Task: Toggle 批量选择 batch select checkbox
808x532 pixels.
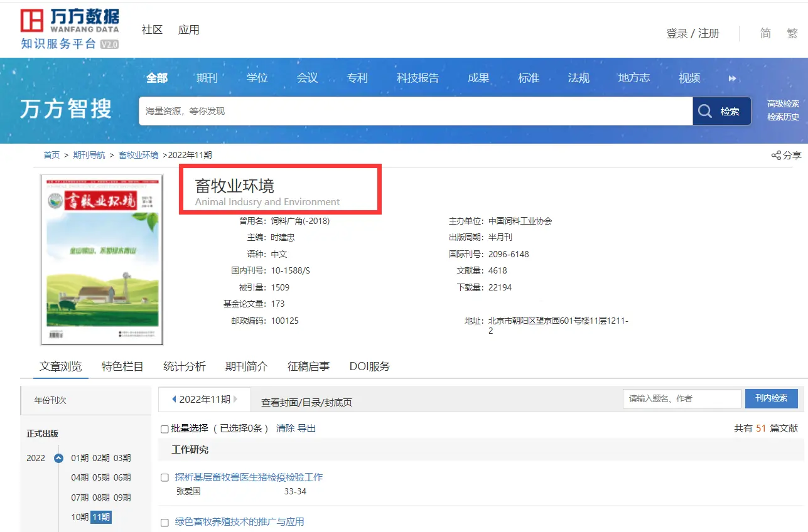Action: [164, 429]
